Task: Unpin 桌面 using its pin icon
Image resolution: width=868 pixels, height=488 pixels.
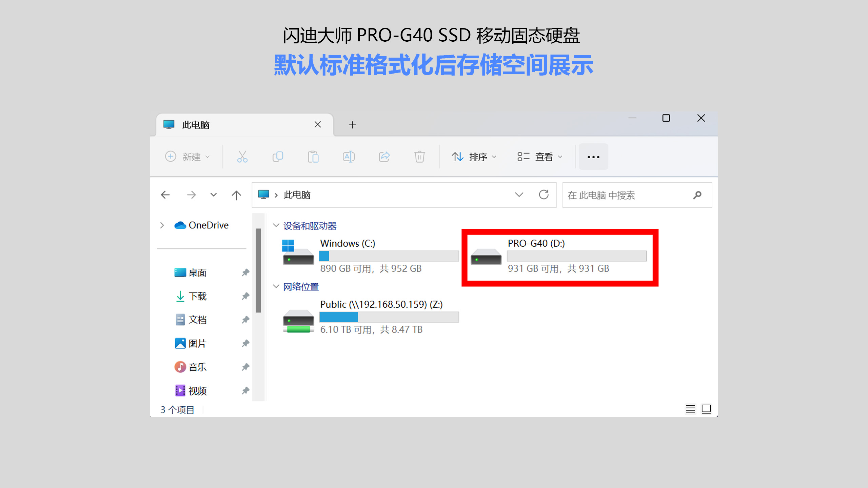Action: pyautogui.click(x=245, y=272)
